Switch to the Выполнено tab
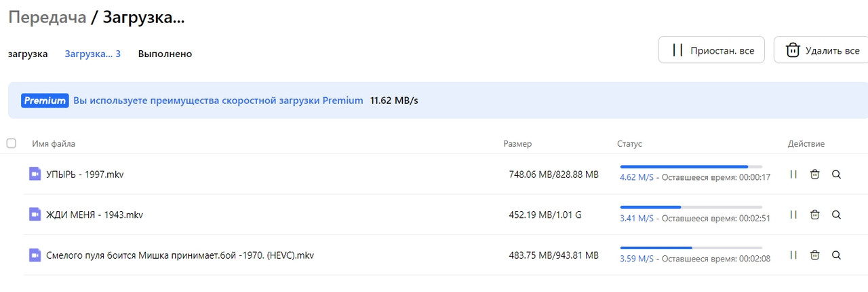 tap(165, 54)
